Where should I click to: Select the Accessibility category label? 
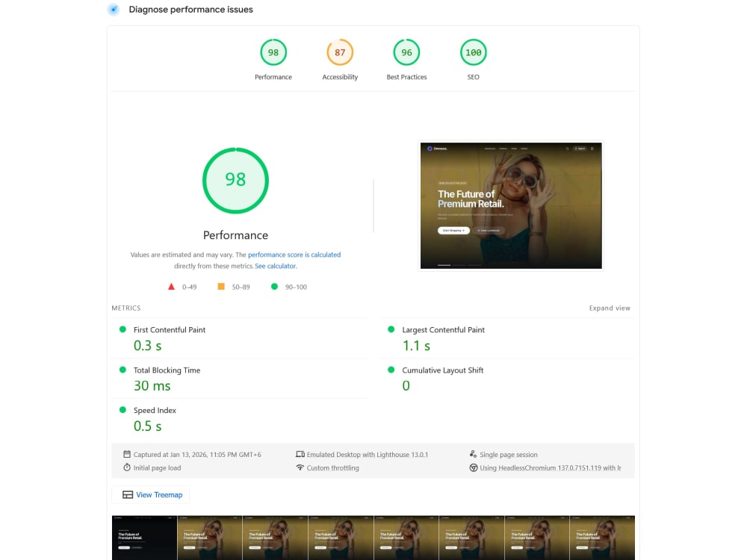coord(340,77)
